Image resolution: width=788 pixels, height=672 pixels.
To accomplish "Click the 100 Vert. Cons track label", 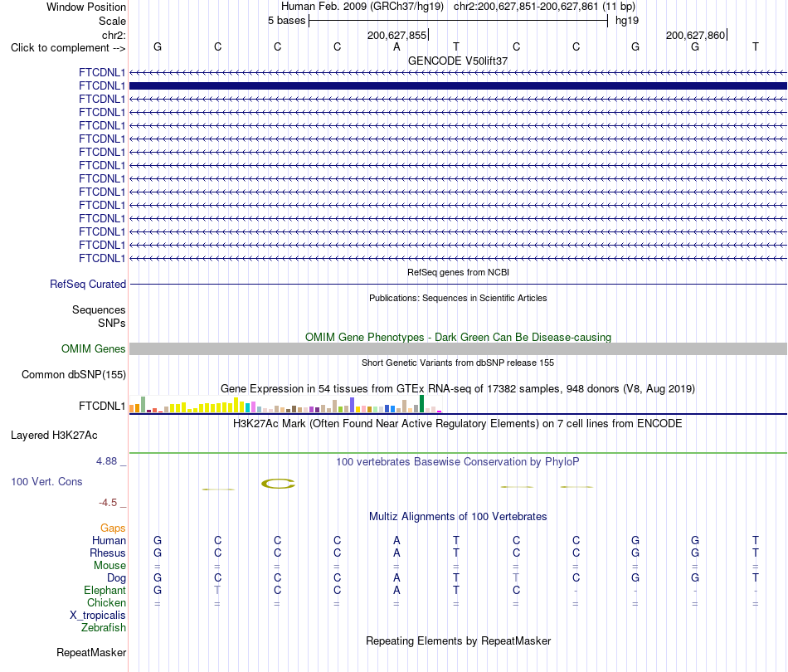I will pos(46,481).
